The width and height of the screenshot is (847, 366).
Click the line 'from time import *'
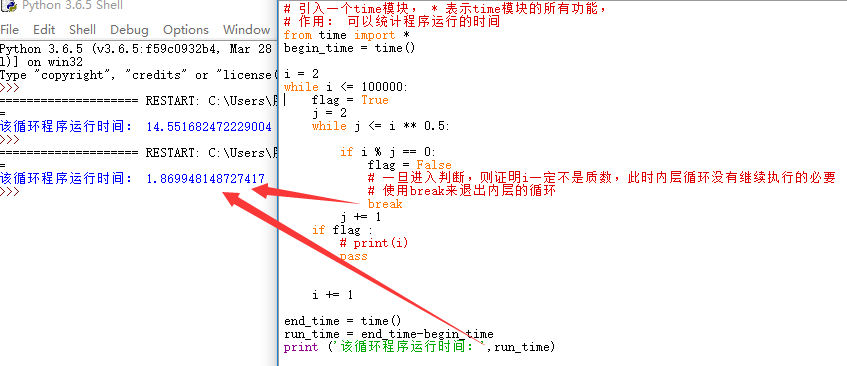pos(347,35)
